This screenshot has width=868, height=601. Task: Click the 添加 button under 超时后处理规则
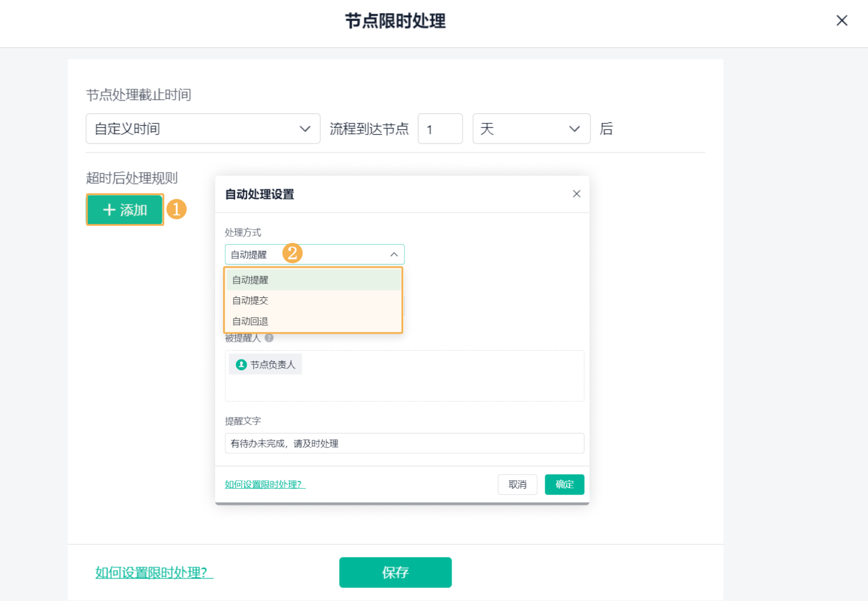pos(125,210)
